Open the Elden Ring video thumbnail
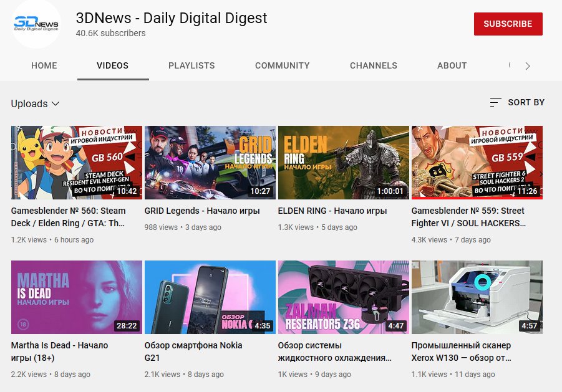This screenshot has height=392, width=562. click(x=343, y=163)
